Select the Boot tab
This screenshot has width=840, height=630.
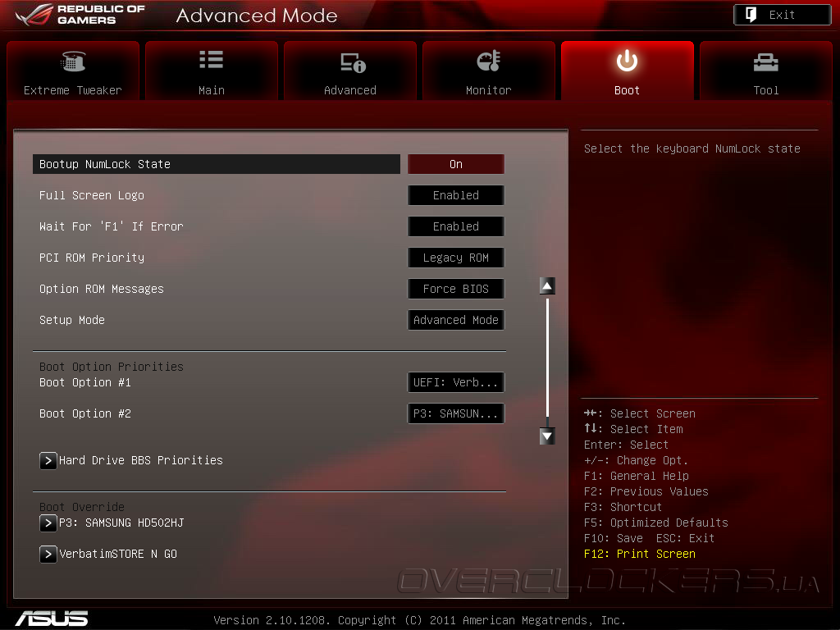(x=628, y=71)
